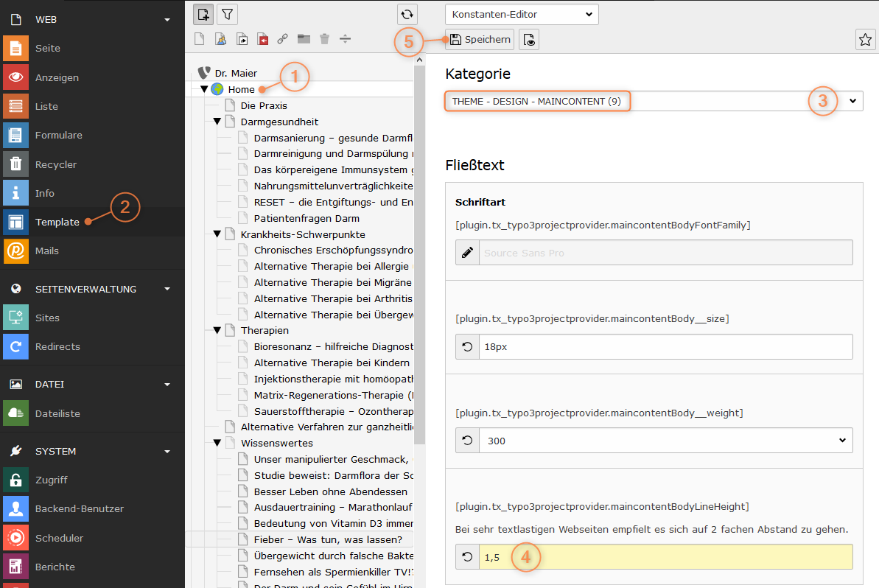Collapse the Darmgesundheit tree node

[217, 122]
